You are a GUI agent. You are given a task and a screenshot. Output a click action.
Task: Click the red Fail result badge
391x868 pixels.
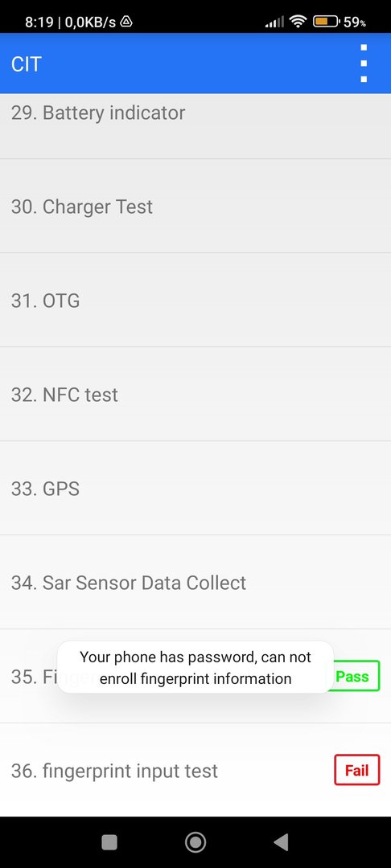(356, 770)
